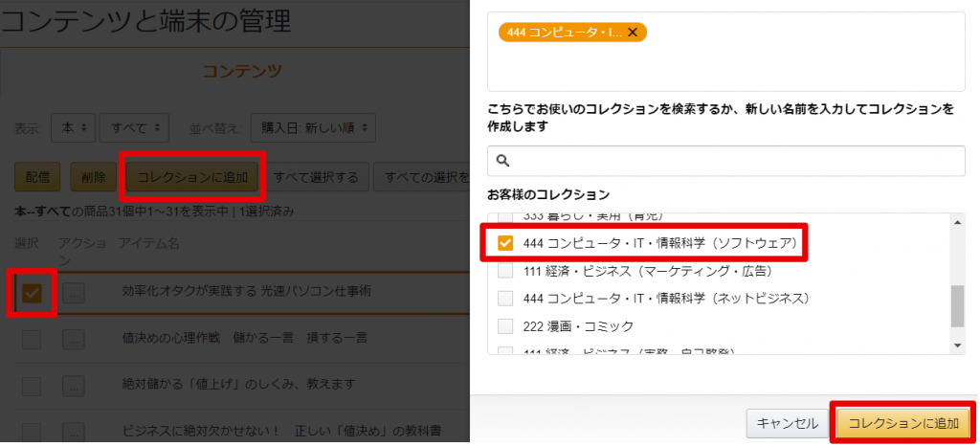This screenshot has width=980, height=446.
Task: Click the collection search input field
Action: [726, 161]
